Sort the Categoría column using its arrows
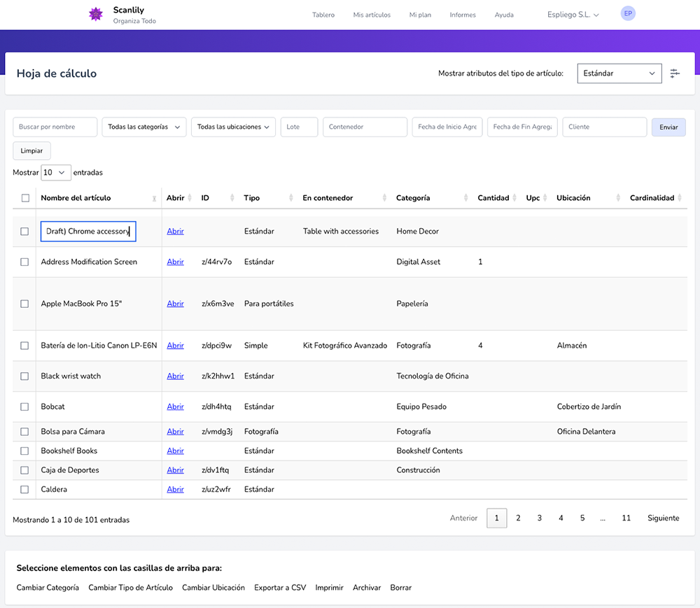The width and height of the screenshot is (700, 608). tap(468, 197)
